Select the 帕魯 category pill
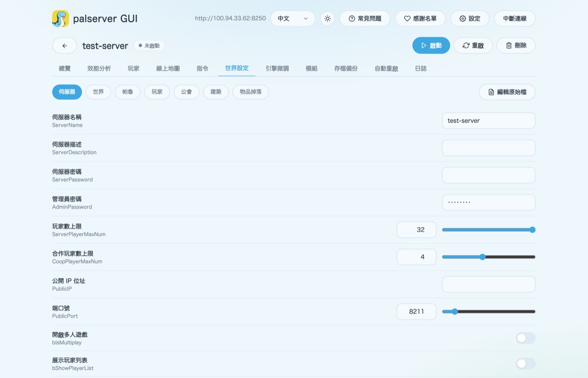 click(x=128, y=92)
